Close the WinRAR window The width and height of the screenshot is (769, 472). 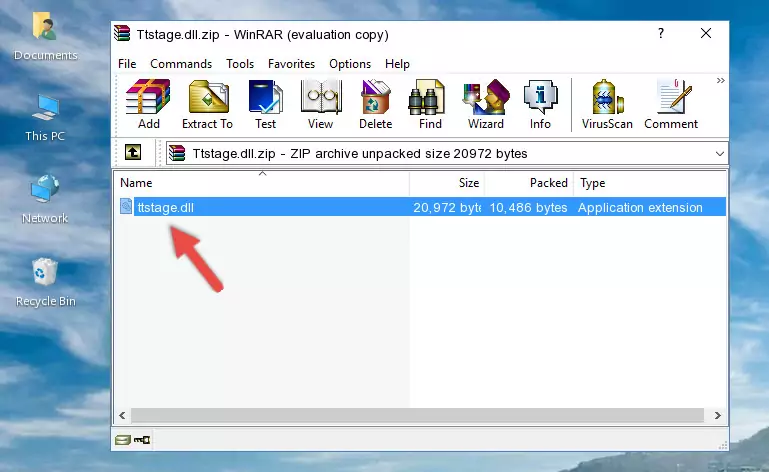click(706, 33)
